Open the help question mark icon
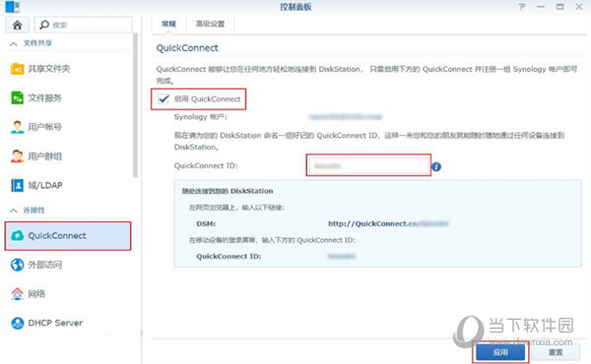Image resolution: width=591 pixels, height=364 pixels. click(522, 7)
